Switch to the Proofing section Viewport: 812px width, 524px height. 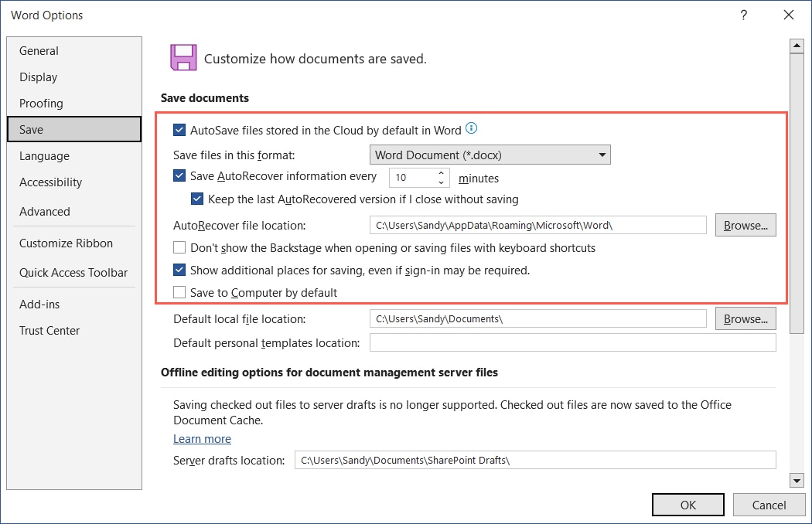point(41,103)
